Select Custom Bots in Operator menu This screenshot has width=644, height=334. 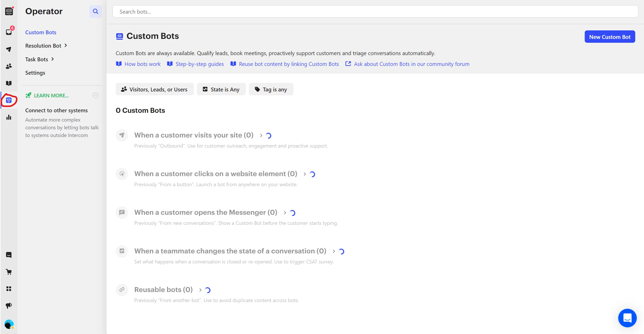coord(41,32)
